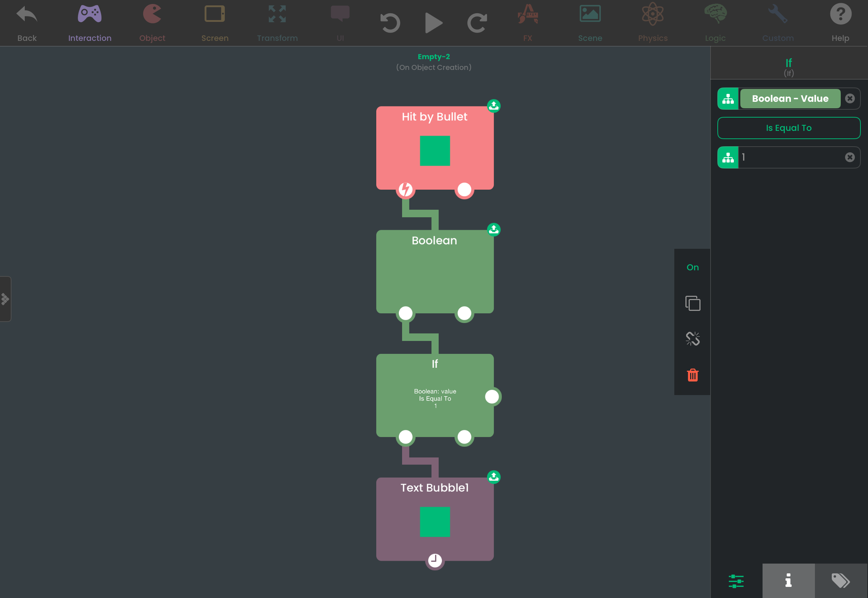This screenshot has height=598, width=868.
Task: Click export icon on Hit by Bullet node
Action: (x=494, y=106)
